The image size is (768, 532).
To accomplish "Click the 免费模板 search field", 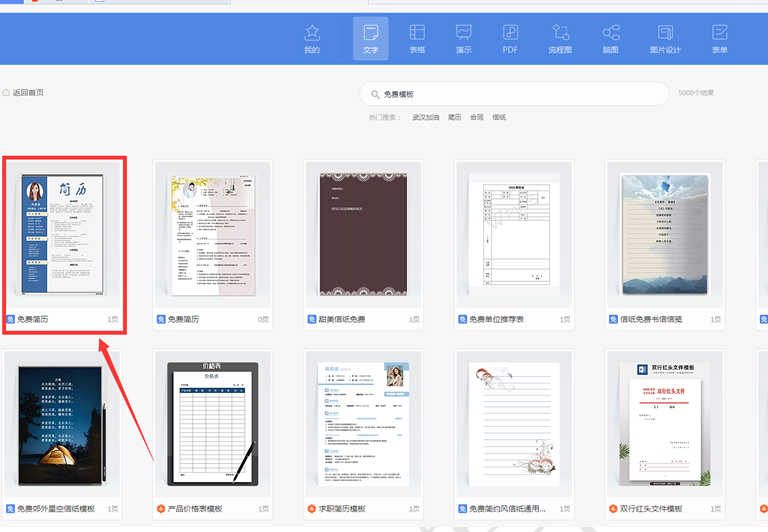I will [514, 94].
